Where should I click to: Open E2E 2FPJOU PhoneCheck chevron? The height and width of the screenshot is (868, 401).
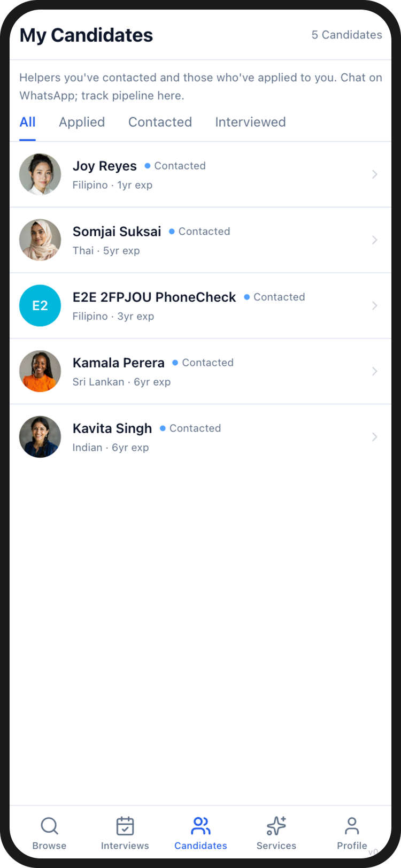click(375, 305)
